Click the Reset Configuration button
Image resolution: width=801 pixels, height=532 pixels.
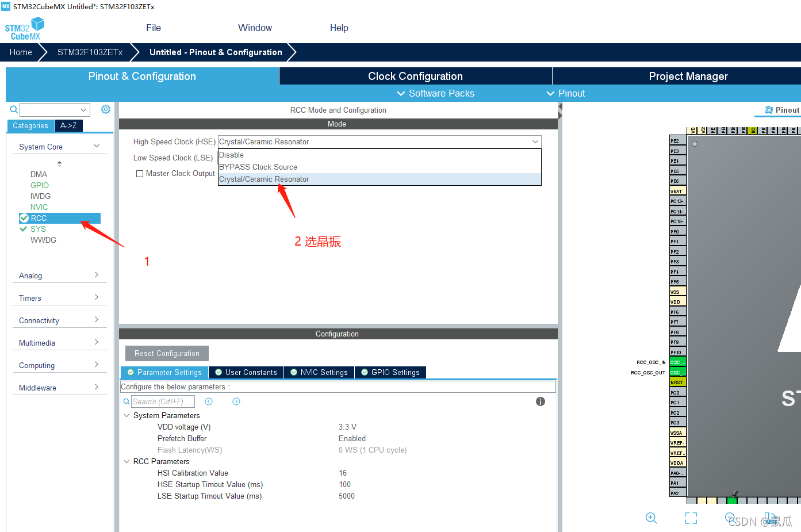pyautogui.click(x=167, y=353)
